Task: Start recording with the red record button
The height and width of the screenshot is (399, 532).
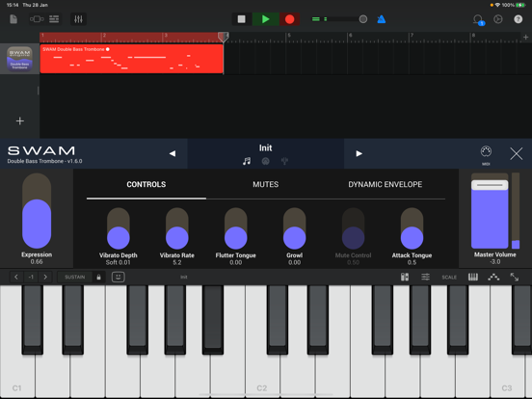Action: point(289,19)
